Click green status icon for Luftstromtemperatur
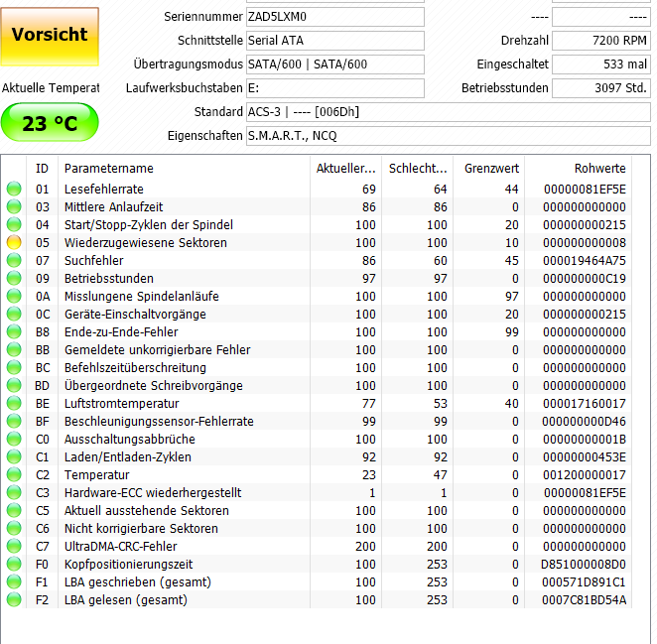 pos(14,404)
